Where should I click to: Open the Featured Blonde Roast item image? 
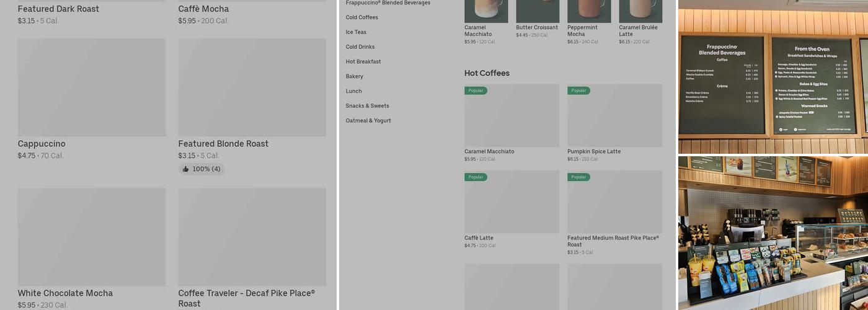point(252,87)
